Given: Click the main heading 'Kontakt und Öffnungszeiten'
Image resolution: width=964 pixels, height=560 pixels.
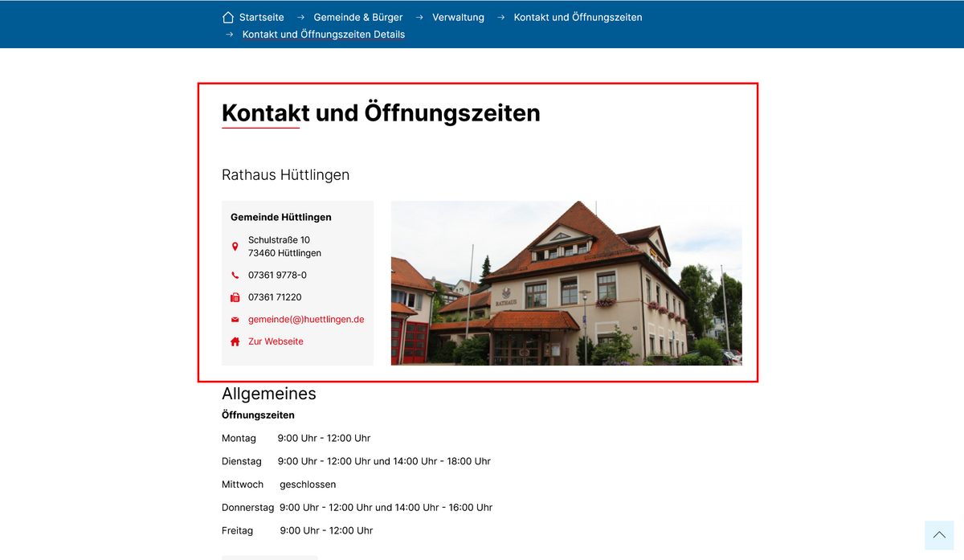Looking at the screenshot, I should (x=381, y=112).
